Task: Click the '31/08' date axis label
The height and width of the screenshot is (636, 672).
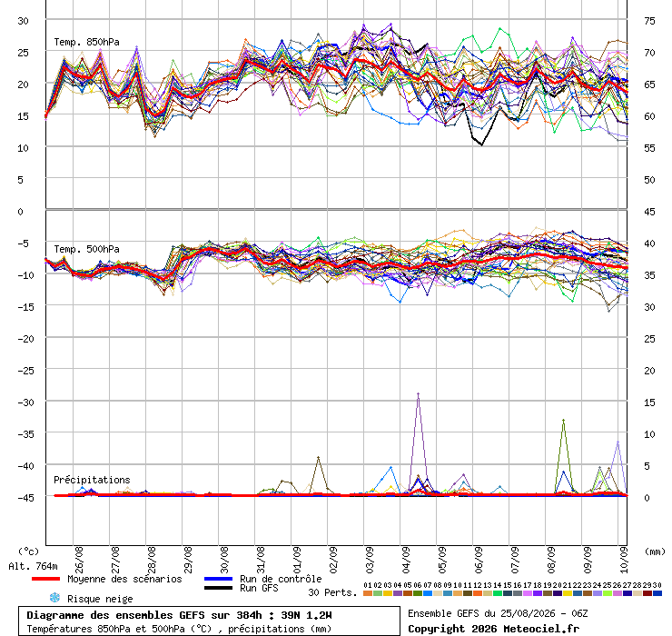Action: [x=261, y=560]
